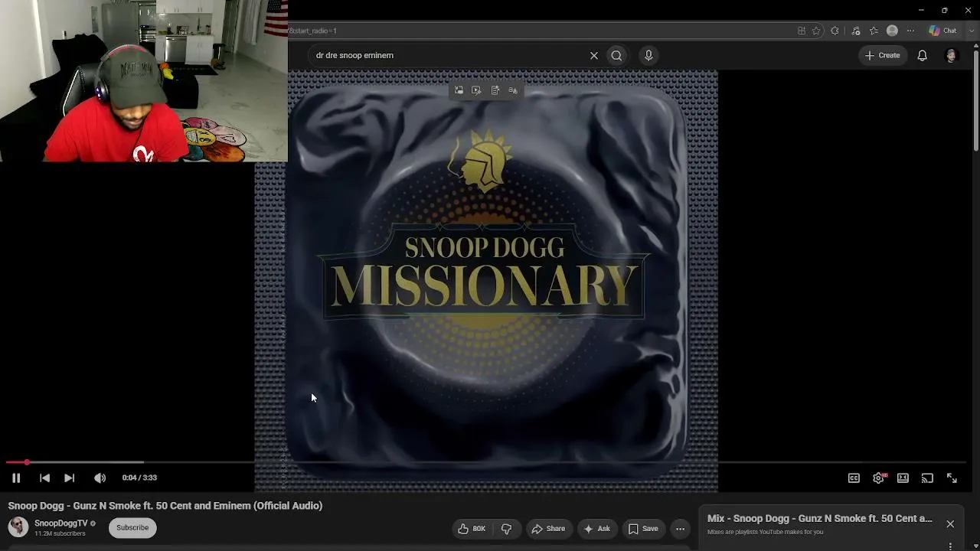Image resolution: width=980 pixels, height=551 pixels.
Task: Click the Create button
Action: [x=882, y=55]
